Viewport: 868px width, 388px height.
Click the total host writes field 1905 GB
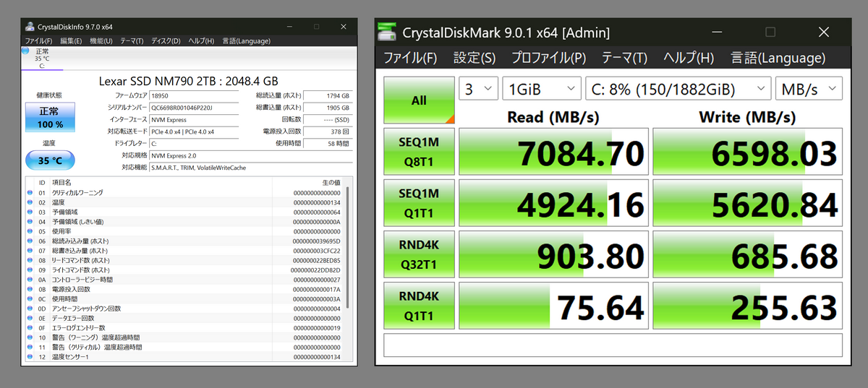click(x=328, y=108)
